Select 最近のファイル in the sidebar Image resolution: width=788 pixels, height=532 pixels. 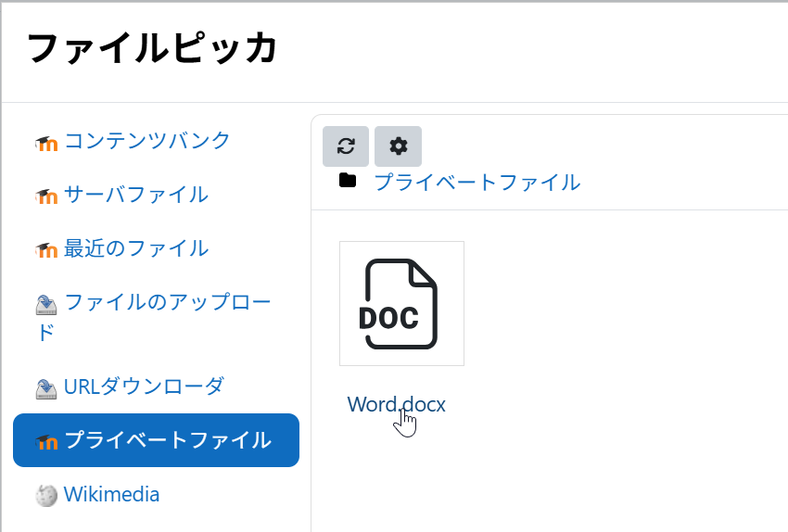tap(135, 248)
